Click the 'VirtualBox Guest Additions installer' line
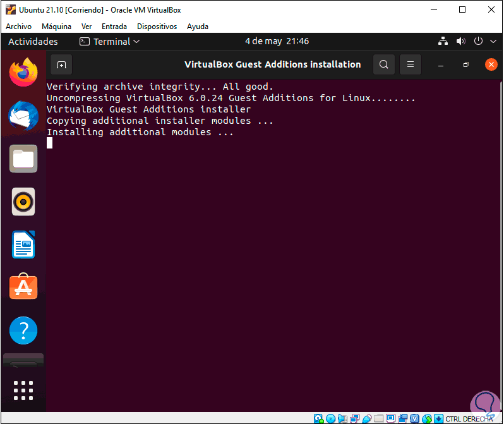This screenshot has height=424, width=504. pos(148,109)
